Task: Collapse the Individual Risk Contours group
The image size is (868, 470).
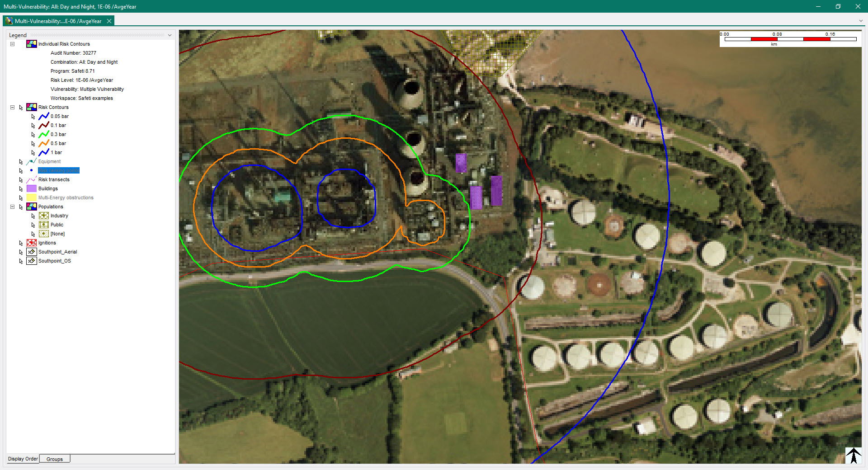Action: (13, 44)
